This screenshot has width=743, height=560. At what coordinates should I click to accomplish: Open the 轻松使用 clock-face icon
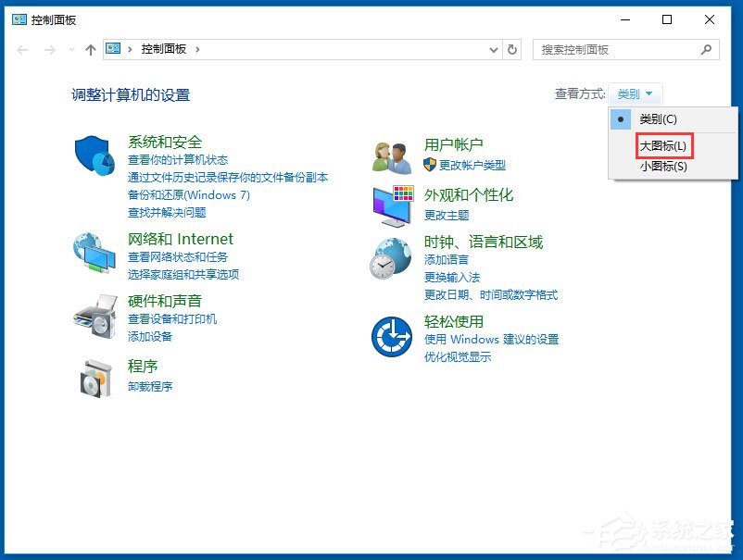pyautogui.click(x=391, y=338)
